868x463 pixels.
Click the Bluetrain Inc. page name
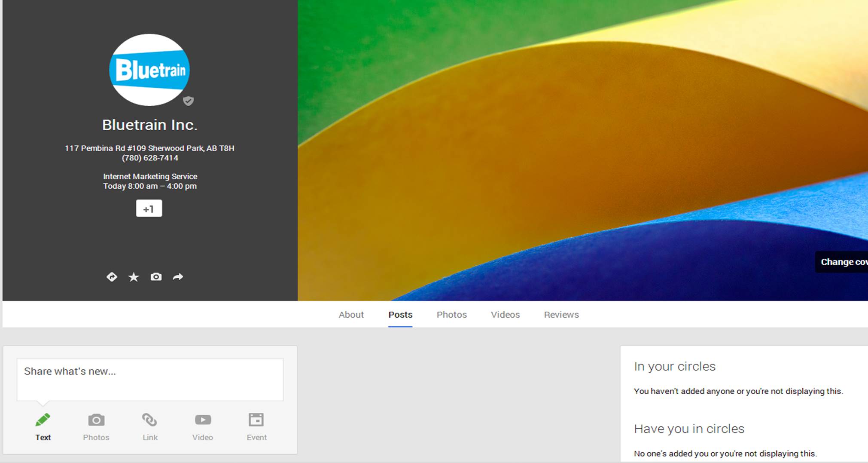coord(150,125)
